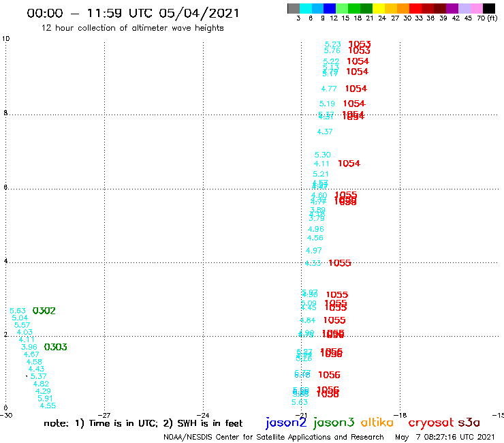Click the 4.67 wave height value
This screenshot has width=504, height=443.
point(31,354)
